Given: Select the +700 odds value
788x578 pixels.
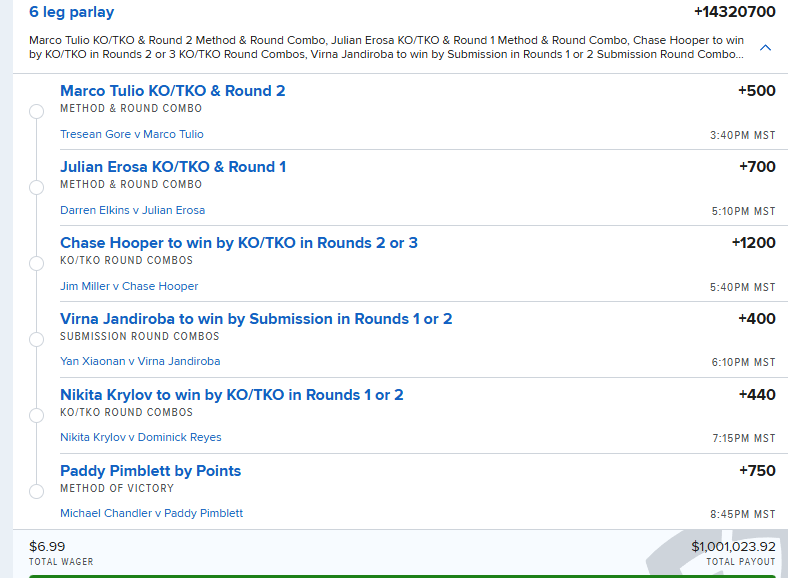Looking at the screenshot, I should coord(757,167).
